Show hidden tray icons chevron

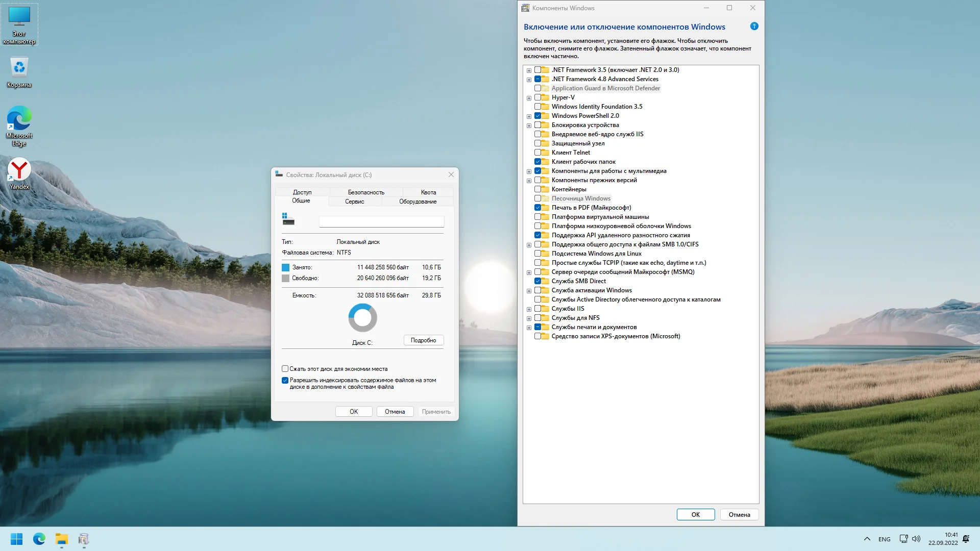tap(867, 539)
